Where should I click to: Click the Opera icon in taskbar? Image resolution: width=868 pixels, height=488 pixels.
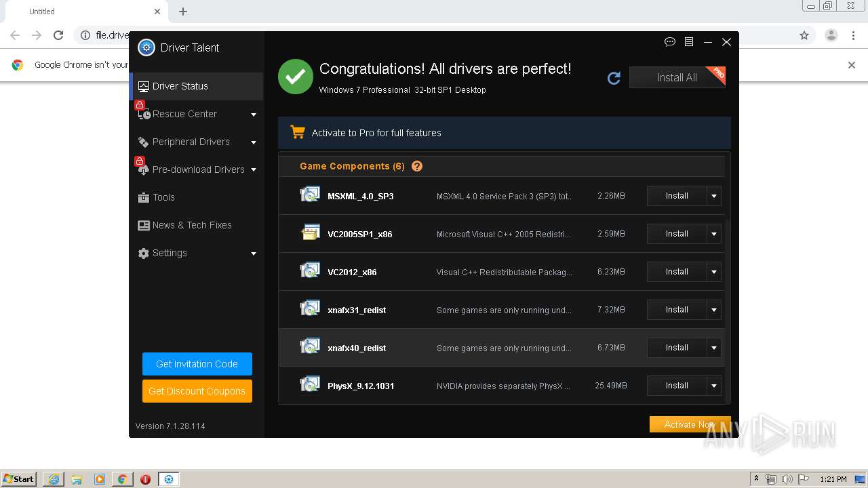click(x=145, y=479)
